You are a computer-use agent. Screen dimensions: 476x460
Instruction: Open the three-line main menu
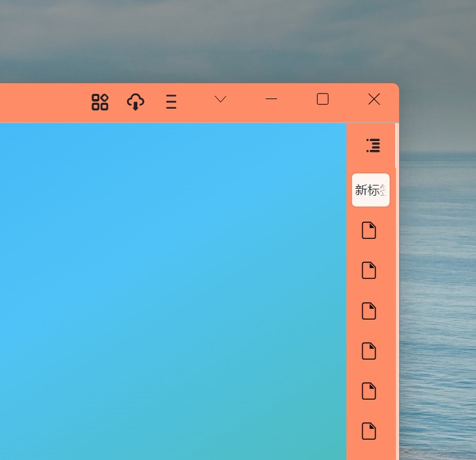pyautogui.click(x=171, y=102)
